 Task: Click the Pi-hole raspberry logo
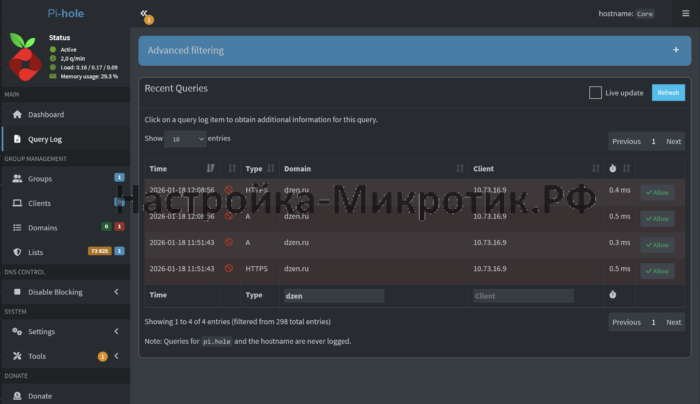[25, 57]
